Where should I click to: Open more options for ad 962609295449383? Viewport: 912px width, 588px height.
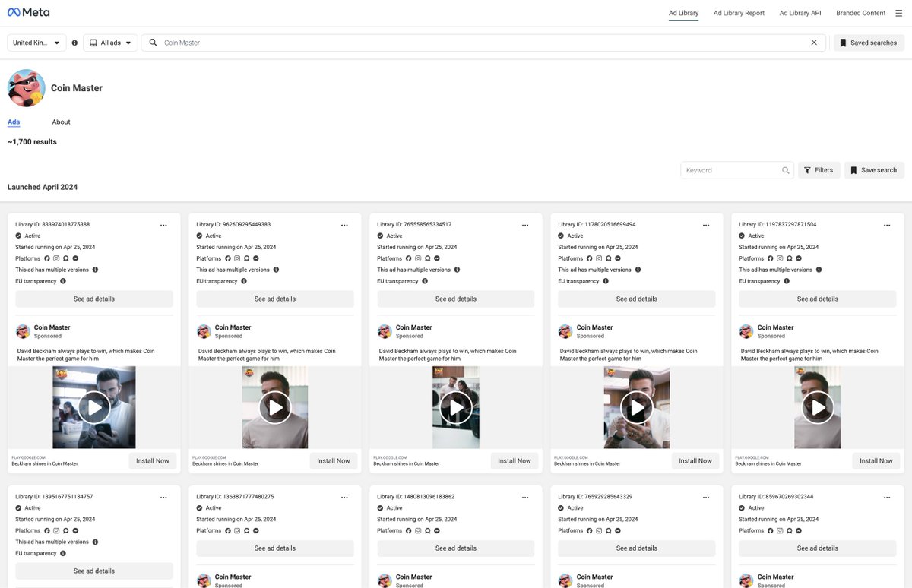(344, 225)
